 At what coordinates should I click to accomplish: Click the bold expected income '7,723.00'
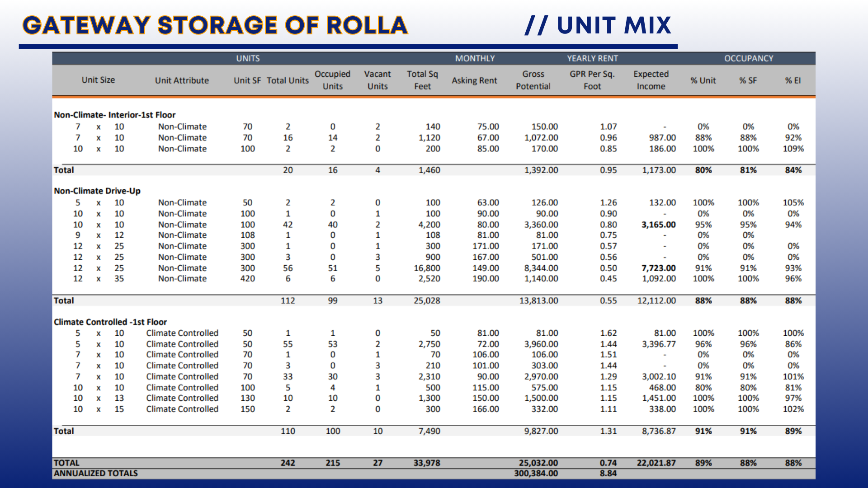659,268
